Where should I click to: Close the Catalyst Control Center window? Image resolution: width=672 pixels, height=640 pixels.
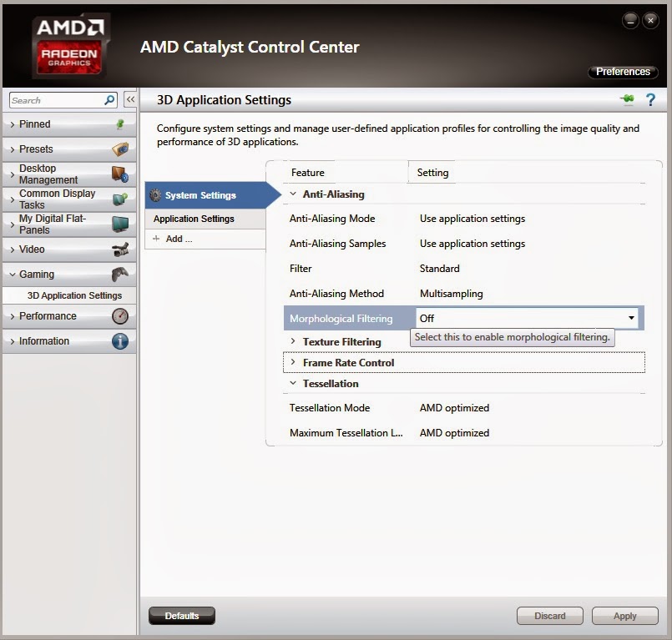pyautogui.click(x=650, y=20)
